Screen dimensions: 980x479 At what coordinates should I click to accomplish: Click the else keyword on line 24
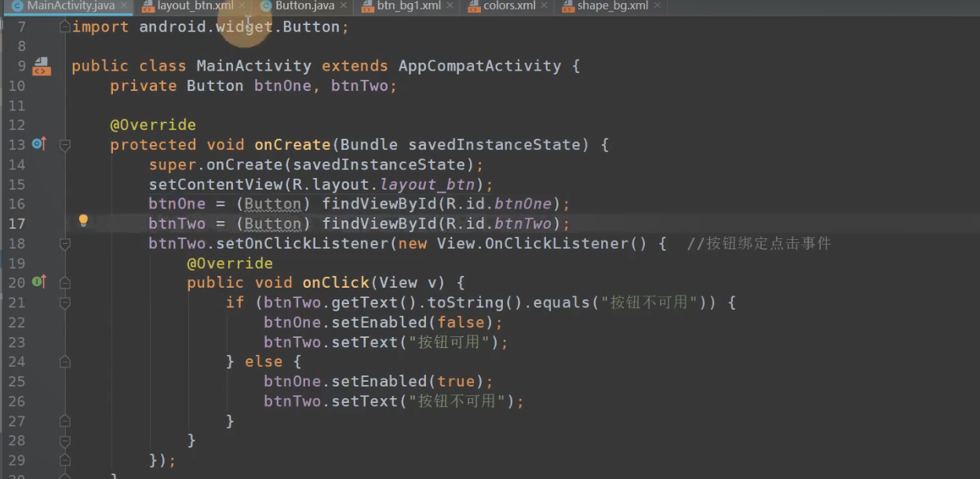tap(263, 361)
